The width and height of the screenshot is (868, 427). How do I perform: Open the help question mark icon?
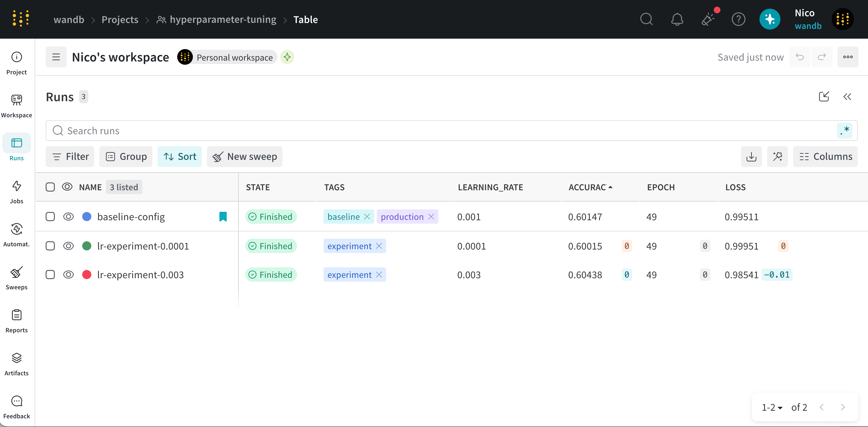[738, 19]
